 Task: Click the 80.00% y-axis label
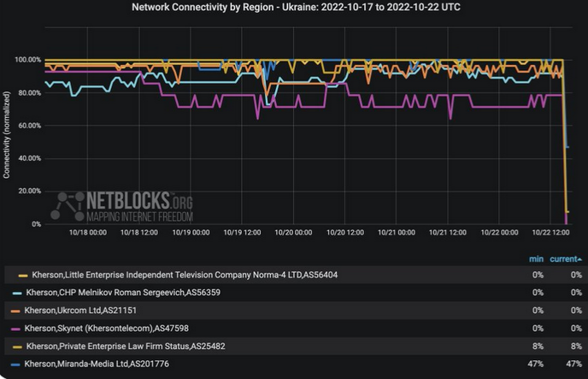pyautogui.click(x=30, y=92)
